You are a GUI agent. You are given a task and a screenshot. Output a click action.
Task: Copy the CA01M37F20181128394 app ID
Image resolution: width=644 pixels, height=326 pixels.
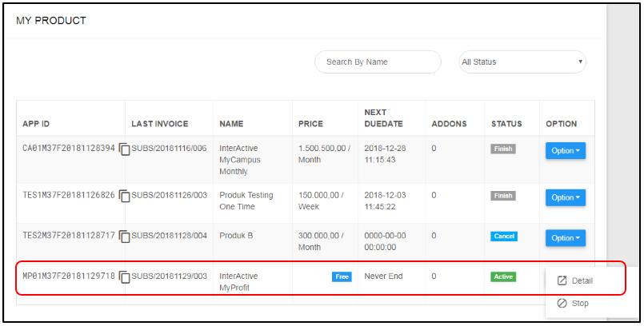pyautogui.click(x=124, y=150)
